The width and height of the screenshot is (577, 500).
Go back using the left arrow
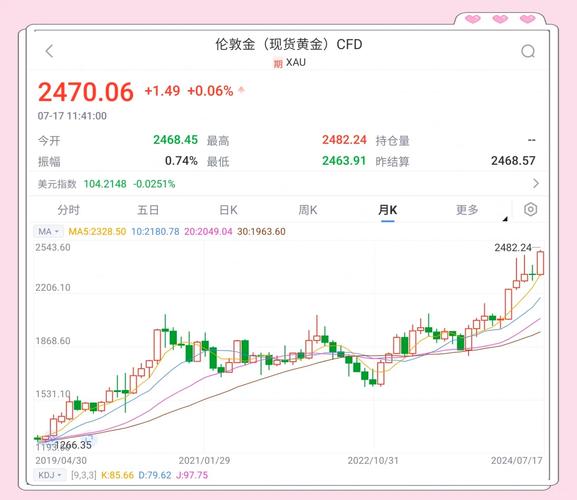[49, 51]
